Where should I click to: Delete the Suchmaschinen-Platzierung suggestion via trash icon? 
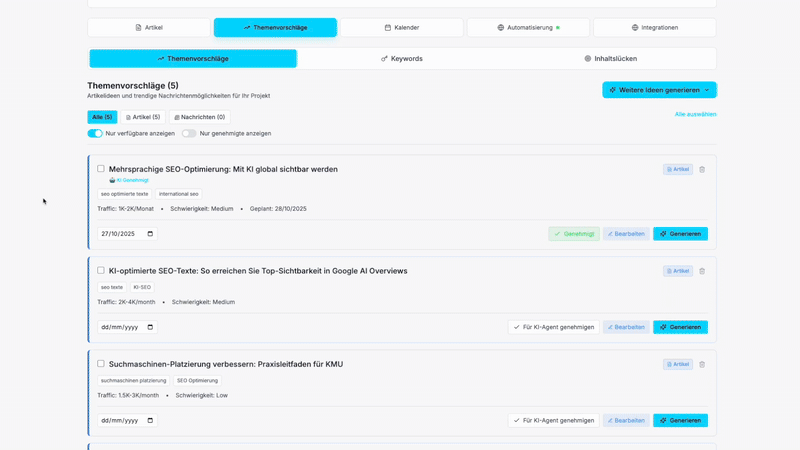(x=702, y=364)
